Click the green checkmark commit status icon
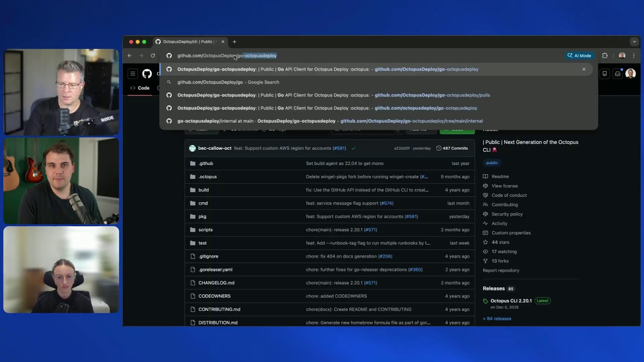 click(354, 148)
